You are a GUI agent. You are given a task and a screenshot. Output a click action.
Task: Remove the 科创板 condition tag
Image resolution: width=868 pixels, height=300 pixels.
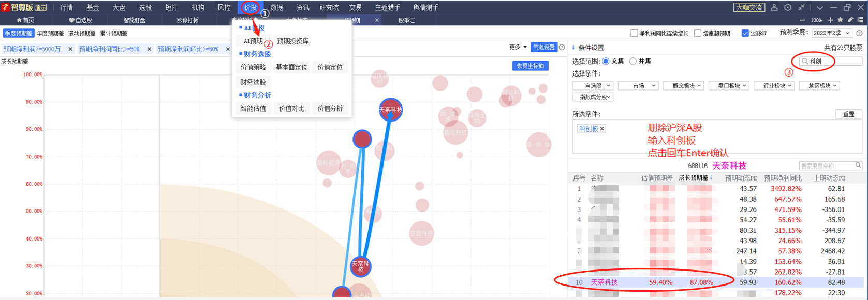602,129
